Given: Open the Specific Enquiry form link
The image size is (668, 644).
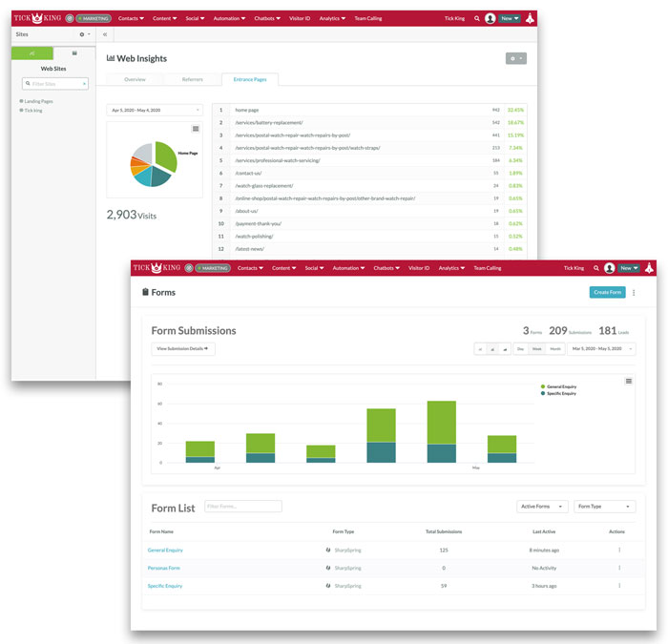Looking at the screenshot, I should (165, 586).
